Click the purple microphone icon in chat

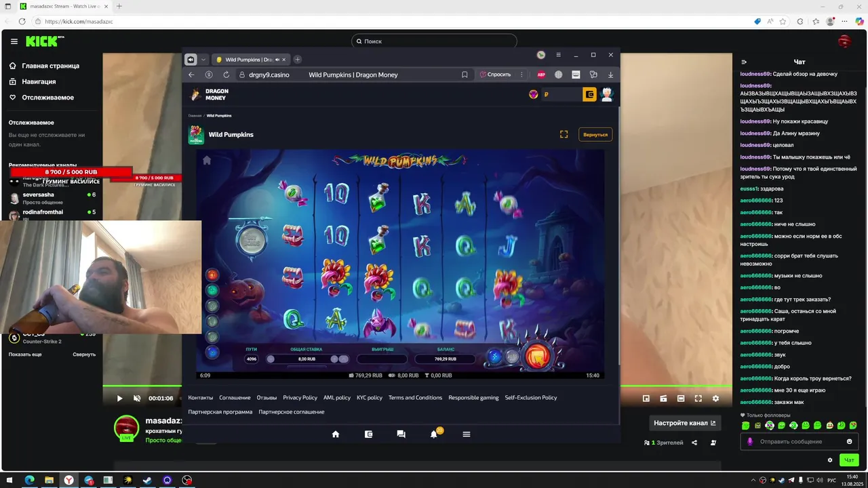tap(750, 441)
